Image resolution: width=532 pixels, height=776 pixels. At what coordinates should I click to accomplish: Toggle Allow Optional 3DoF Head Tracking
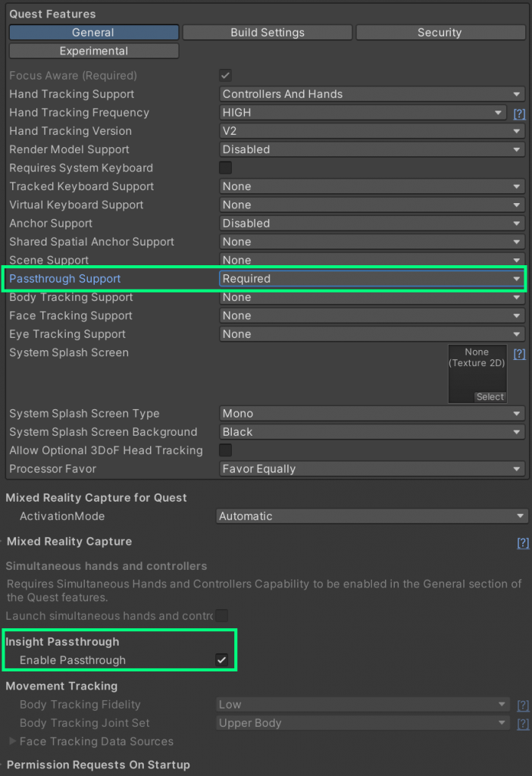[x=225, y=450]
